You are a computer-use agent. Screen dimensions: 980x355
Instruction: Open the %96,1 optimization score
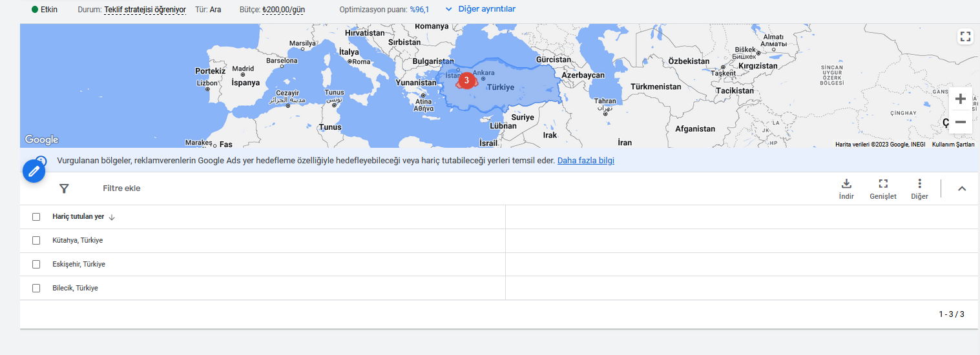pyautogui.click(x=419, y=10)
